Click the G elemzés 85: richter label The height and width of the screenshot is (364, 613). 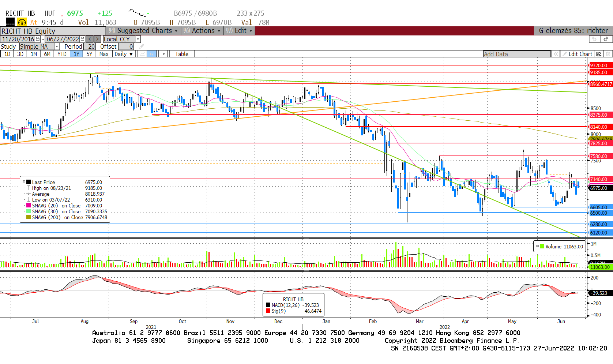click(573, 31)
